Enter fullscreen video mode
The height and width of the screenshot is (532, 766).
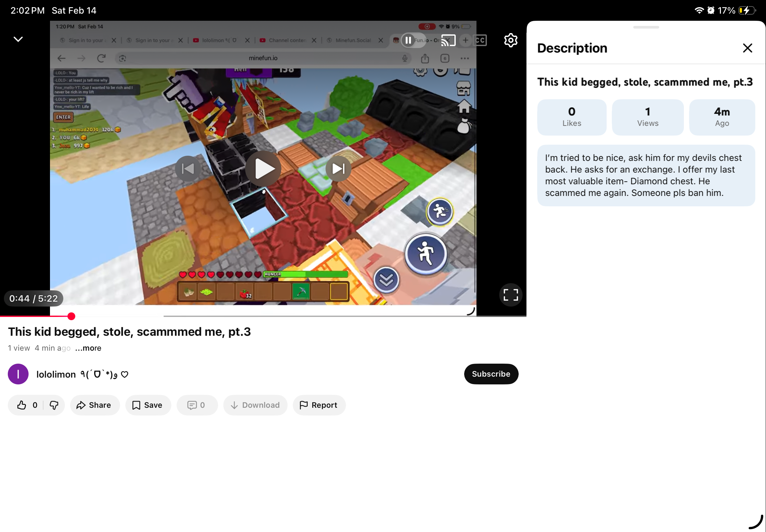click(x=510, y=295)
